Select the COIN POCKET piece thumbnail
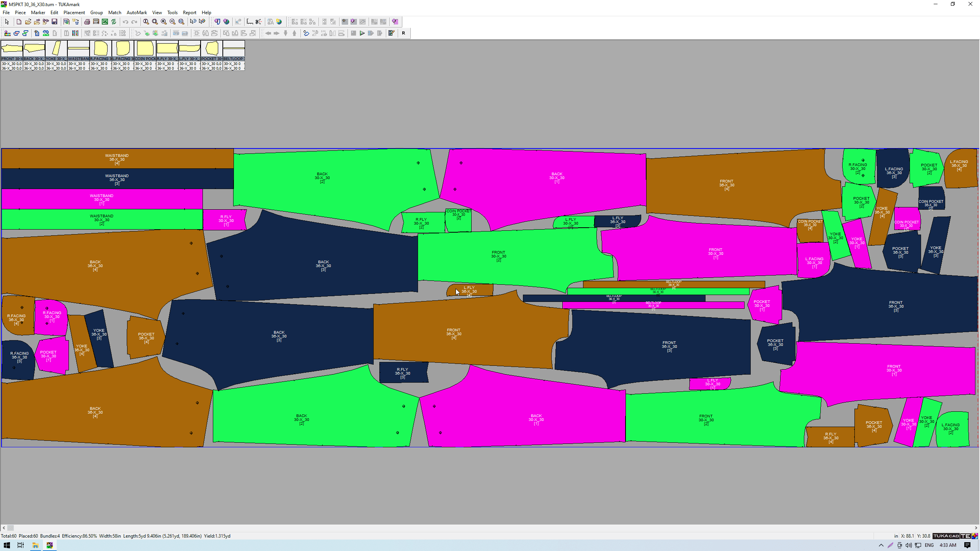This screenshot has width=980, height=551. pos(145,49)
